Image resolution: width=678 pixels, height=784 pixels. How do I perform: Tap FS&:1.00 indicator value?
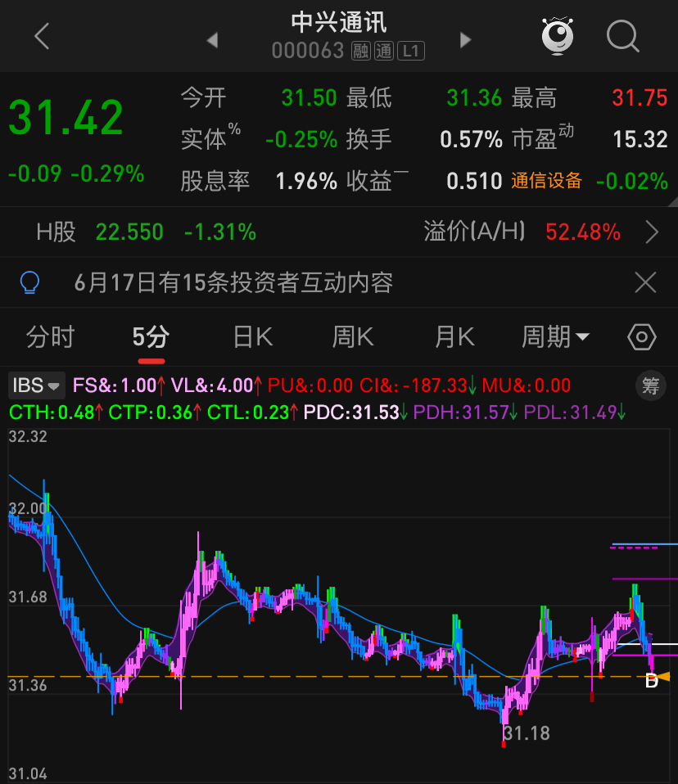pyautogui.click(x=119, y=385)
